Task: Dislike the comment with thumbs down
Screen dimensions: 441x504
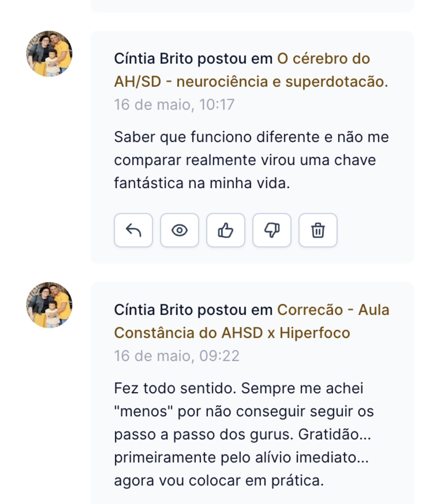Action: pos(272,230)
